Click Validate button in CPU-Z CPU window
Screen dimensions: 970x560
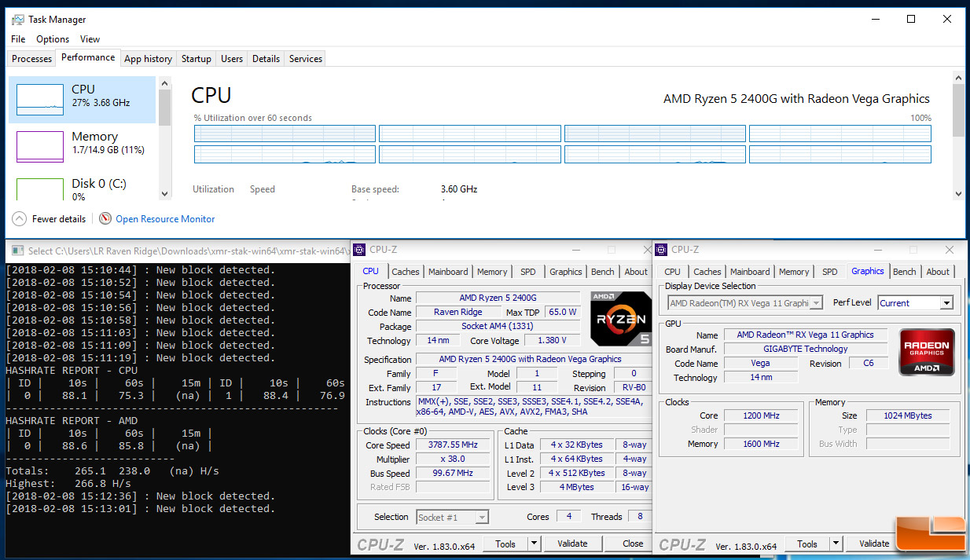pos(572,544)
